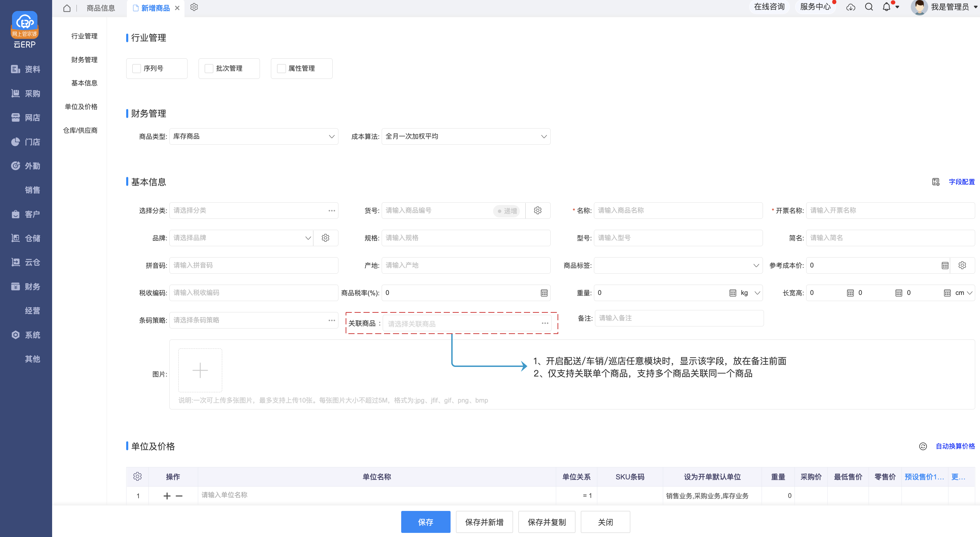
Task: Focus the 备注 remarks input
Action: [x=680, y=318]
